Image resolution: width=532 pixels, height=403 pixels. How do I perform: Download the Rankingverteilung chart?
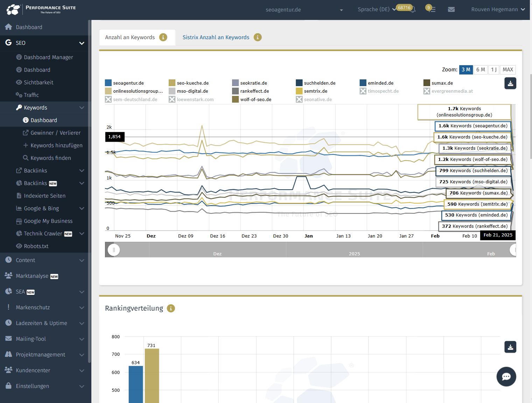(510, 347)
